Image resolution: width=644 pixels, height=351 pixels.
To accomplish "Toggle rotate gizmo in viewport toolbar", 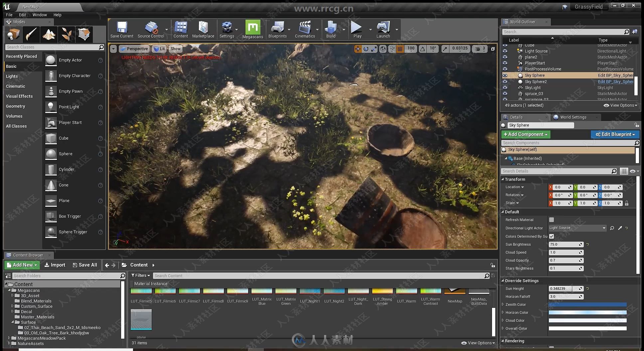I will click(x=366, y=49).
